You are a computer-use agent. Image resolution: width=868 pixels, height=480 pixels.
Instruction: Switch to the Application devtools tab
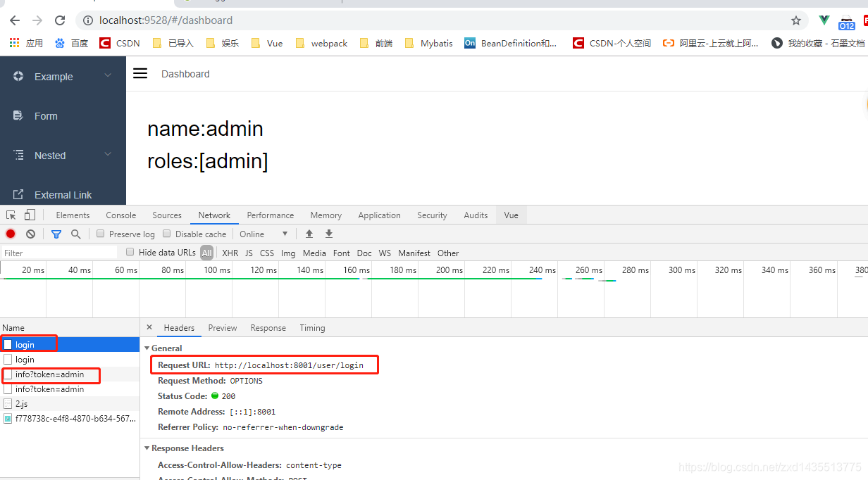coord(379,215)
